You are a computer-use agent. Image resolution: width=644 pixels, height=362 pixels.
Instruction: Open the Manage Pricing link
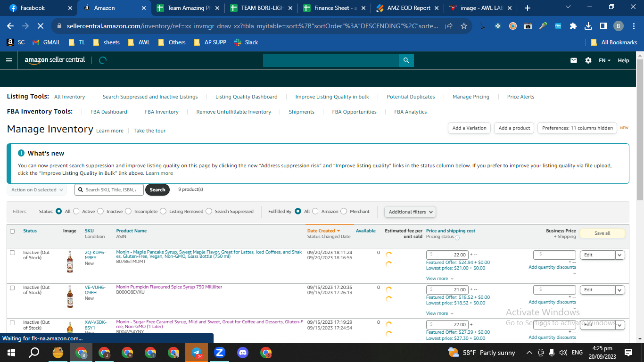coord(471,97)
